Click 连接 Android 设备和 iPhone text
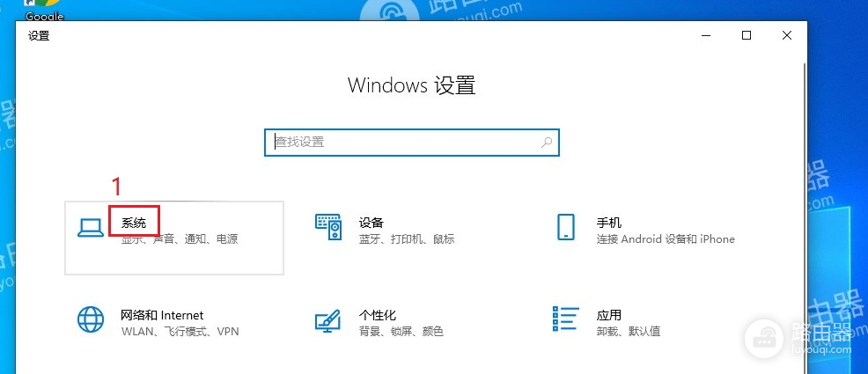The height and width of the screenshot is (374, 868). tap(666, 239)
